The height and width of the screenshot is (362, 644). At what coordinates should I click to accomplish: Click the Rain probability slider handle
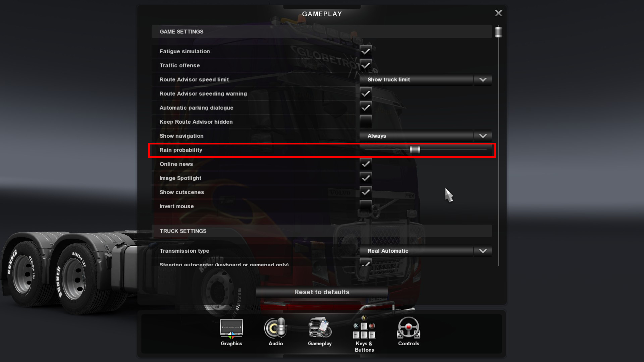pyautogui.click(x=415, y=150)
